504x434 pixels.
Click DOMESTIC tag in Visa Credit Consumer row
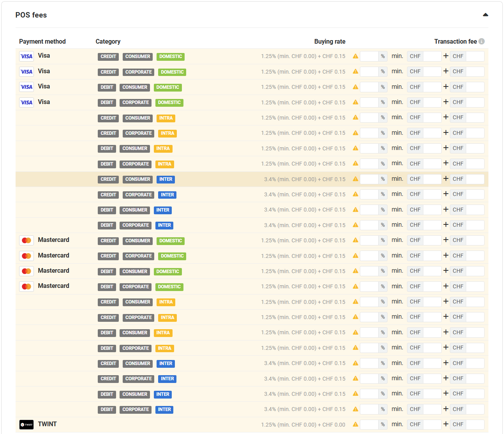[x=171, y=56]
